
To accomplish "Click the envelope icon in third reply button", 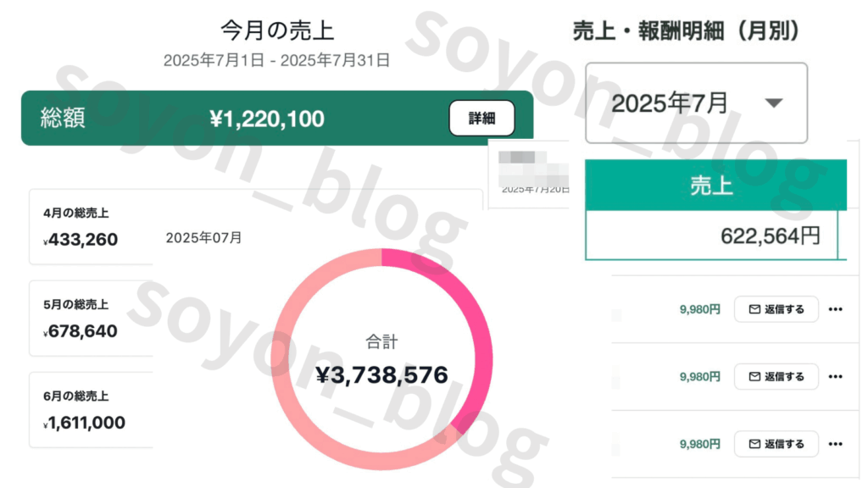I will tap(754, 444).
